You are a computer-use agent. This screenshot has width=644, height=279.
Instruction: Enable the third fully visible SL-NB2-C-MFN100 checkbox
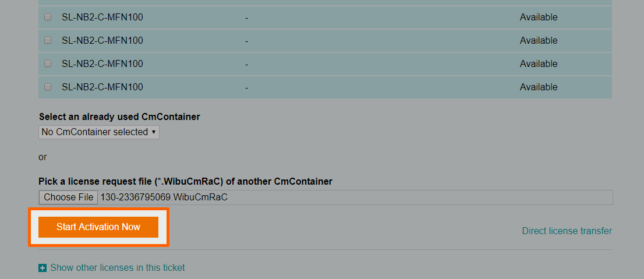(x=48, y=63)
